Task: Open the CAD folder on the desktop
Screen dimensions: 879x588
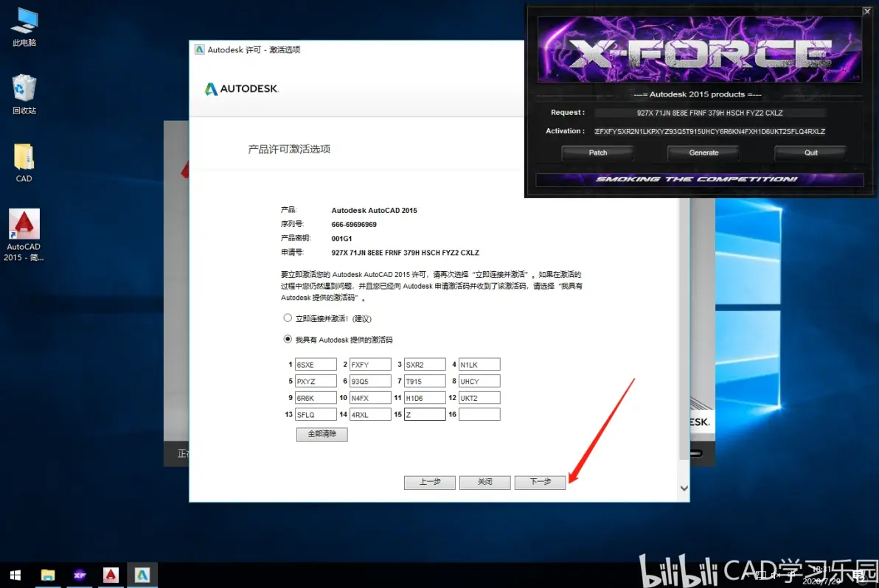Action: click(x=24, y=163)
